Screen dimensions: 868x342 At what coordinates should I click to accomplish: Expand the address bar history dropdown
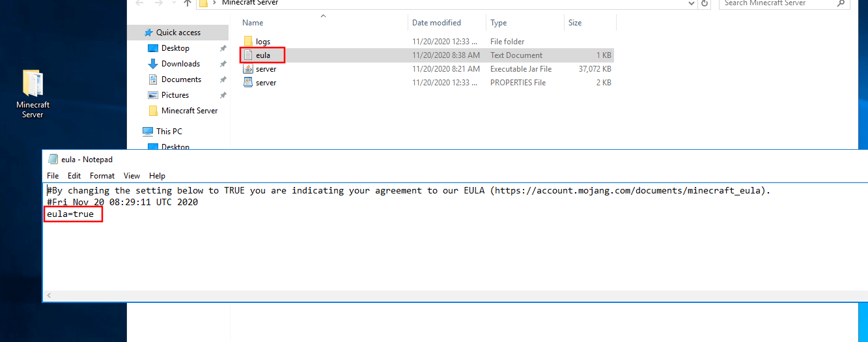click(x=692, y=3)
